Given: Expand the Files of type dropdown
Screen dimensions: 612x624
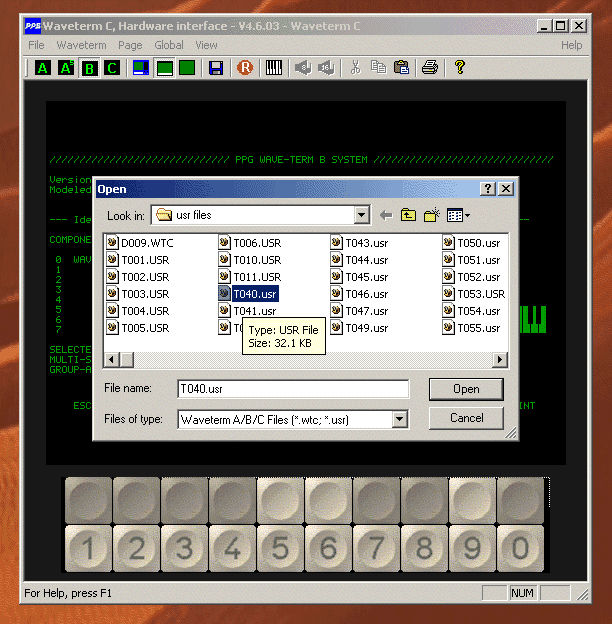Looking at the screenshot, I should [x=400, y=419].
